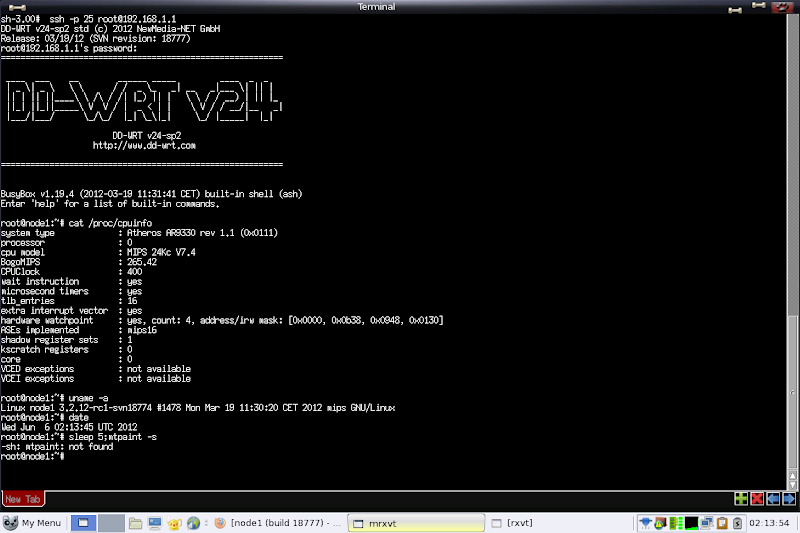800x533 pixels.
Task: Open the clipboard manager tray icon
Action: tap(722, 523)
